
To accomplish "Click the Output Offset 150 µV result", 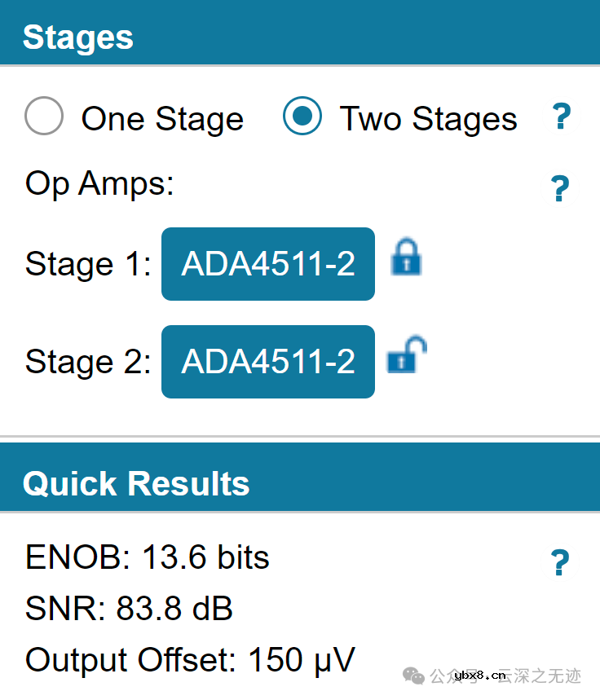I will 190,659.
